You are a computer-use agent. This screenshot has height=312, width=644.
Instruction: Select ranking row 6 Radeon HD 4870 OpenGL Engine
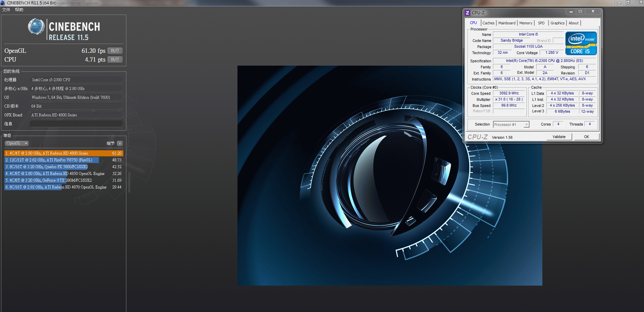pyautogui.click(x=64, y=187)
